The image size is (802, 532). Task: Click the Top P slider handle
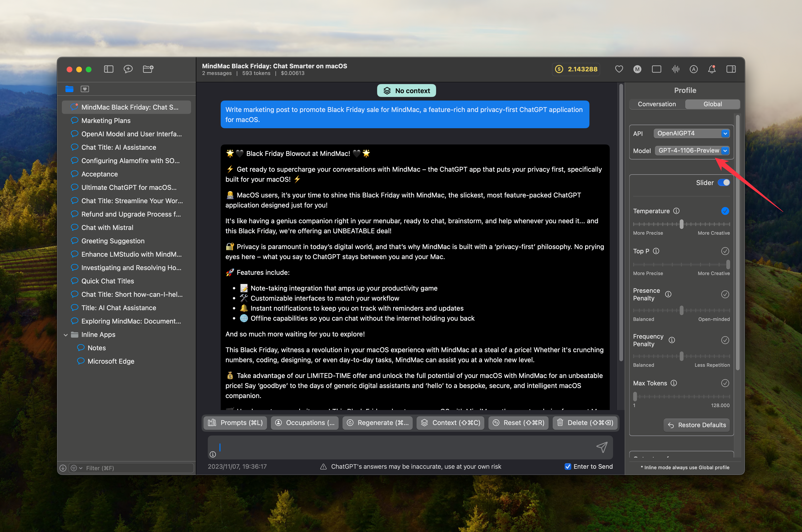[728, 264]
